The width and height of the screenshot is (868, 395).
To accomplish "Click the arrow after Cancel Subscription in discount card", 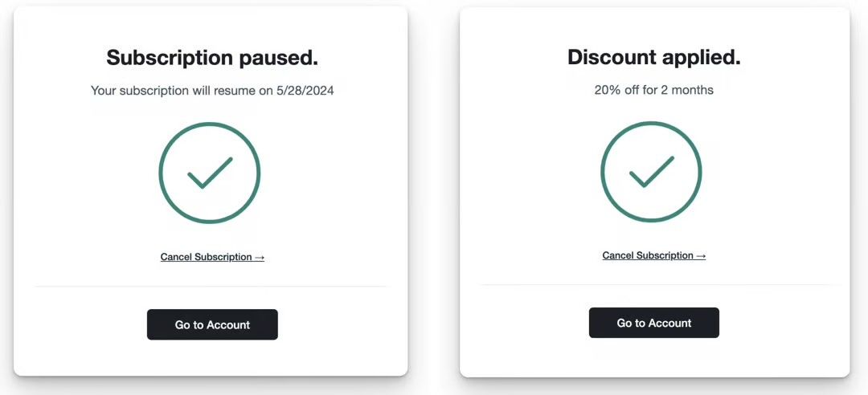I will (x=701, y=256).
